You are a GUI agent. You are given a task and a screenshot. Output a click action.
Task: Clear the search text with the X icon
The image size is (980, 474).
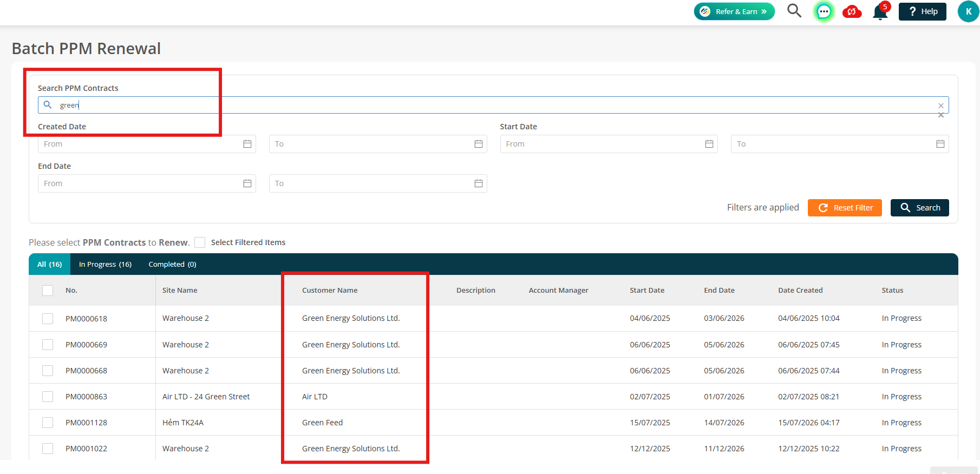click(x=940, y=106)
